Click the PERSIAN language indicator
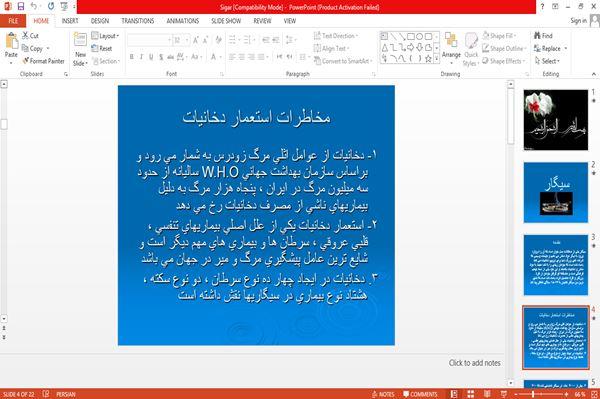 [x=66, y=394]
